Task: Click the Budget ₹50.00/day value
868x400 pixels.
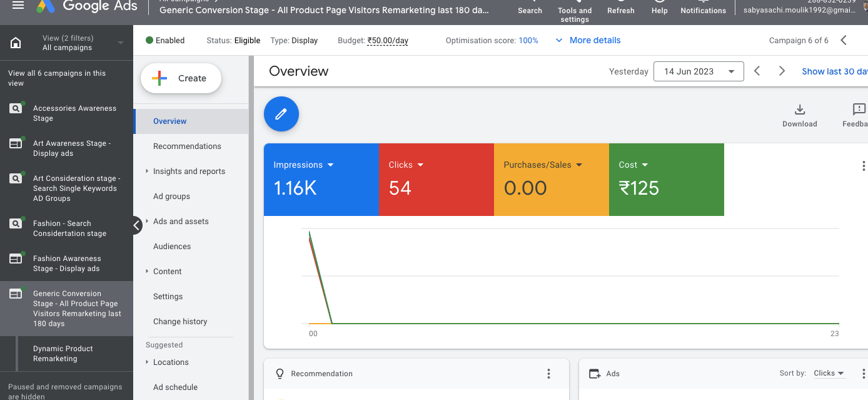Action: coord(388,41)
